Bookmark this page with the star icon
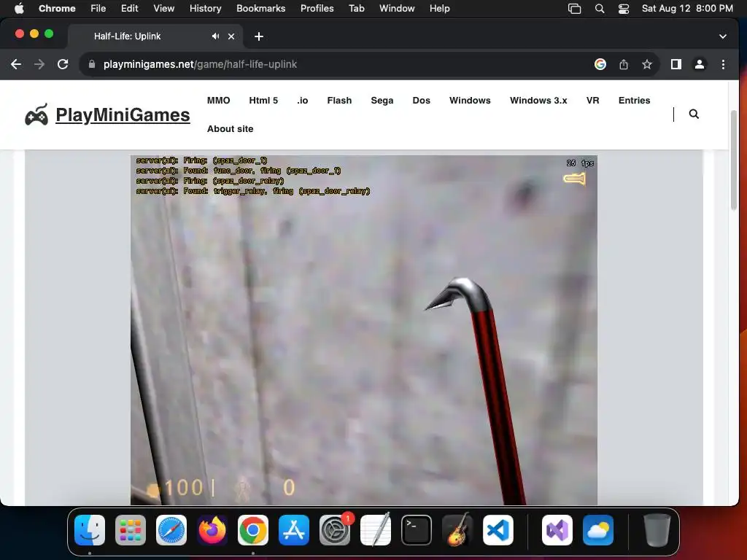Screen dimensions: 747x560 [x=646, y=64]
